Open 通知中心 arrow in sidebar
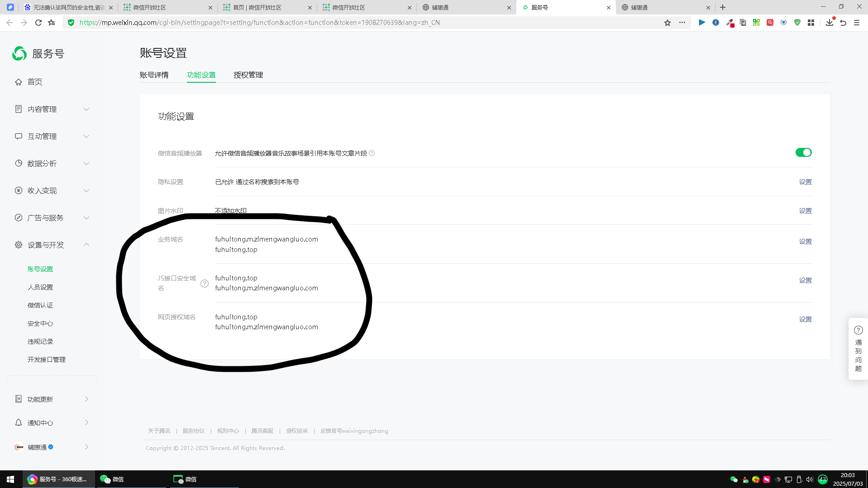 87,422
